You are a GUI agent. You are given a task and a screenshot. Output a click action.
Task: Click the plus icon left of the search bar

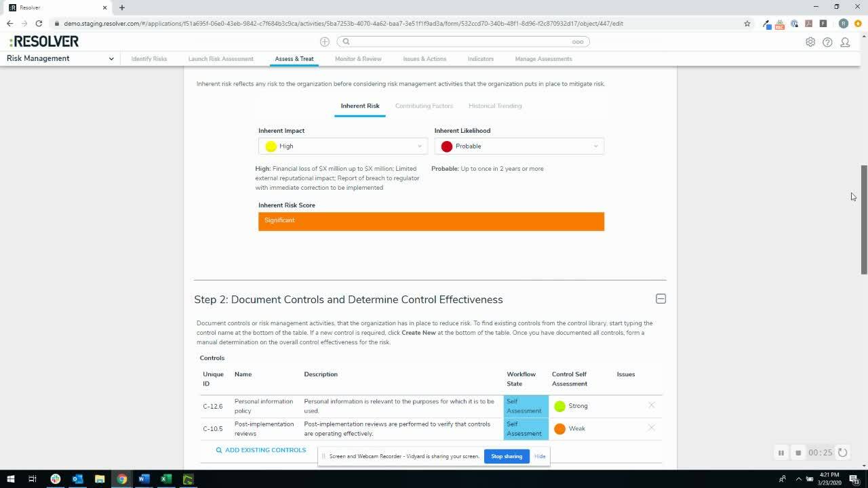[x=325, y=41]
